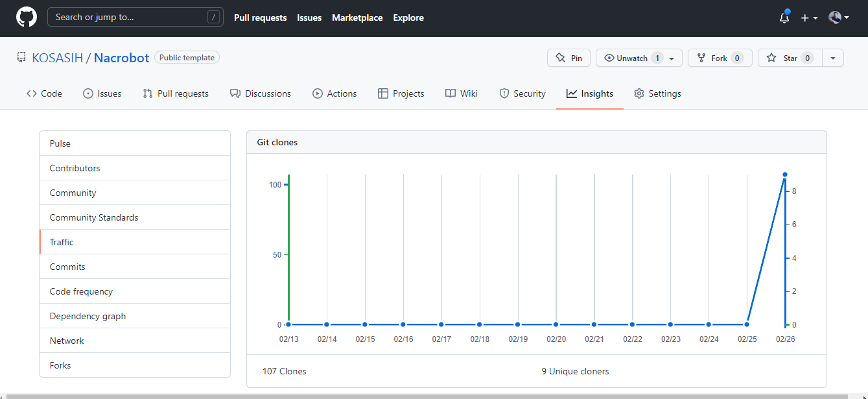Switch to the Wiki tab
Viewport: 868px width, 399px height.
click(462, 93)
